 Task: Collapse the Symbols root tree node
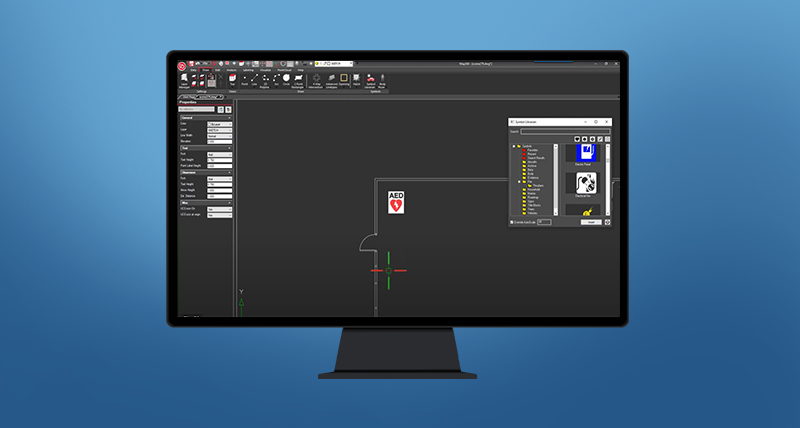513,145
